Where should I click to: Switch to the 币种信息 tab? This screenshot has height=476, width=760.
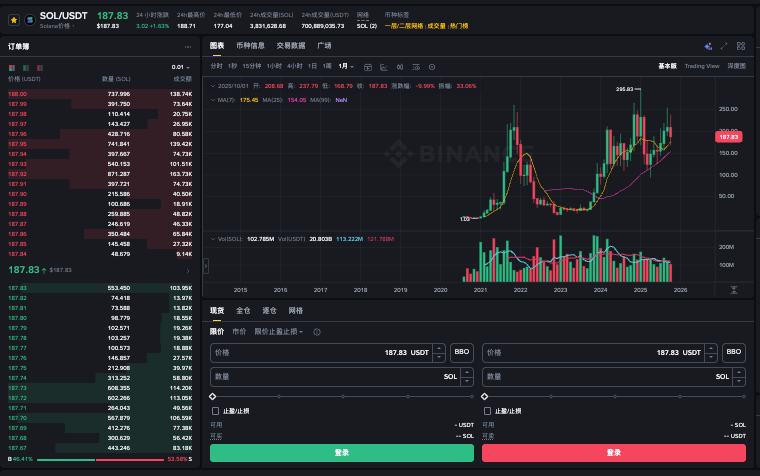coord(250,46)
